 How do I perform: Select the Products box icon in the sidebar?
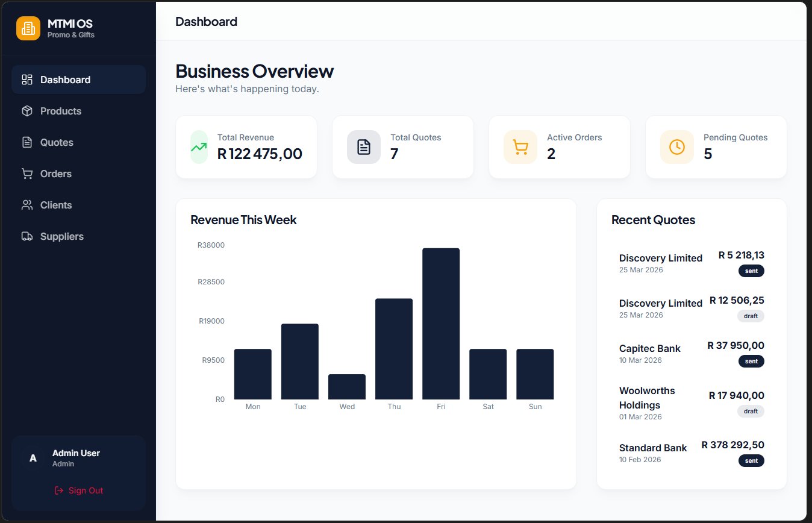pos(27,111)
